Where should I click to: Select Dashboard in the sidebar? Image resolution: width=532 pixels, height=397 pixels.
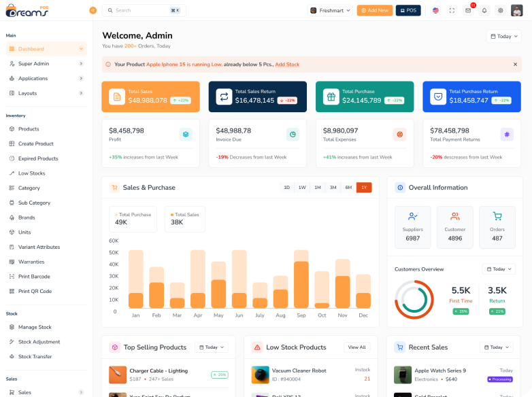pyautogui.click(x=46, y=49)
